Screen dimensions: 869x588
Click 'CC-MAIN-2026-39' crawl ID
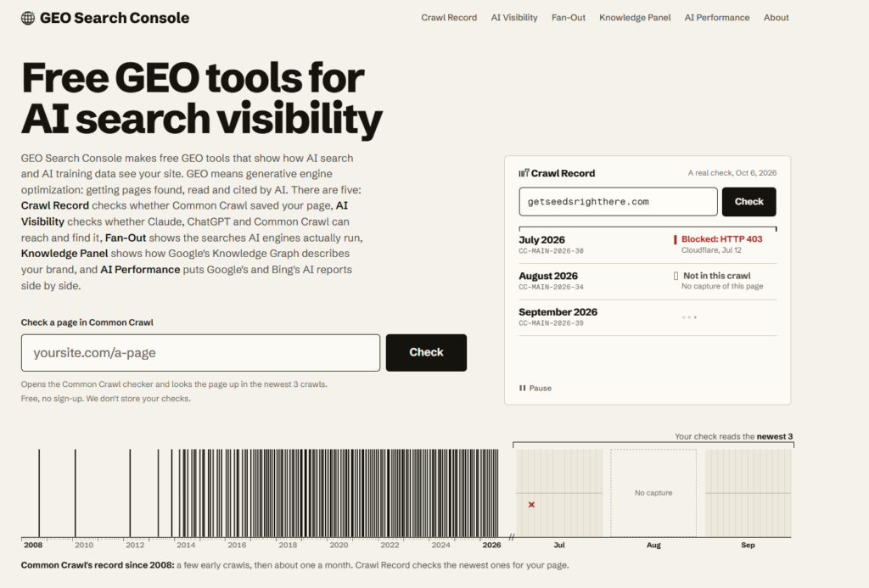[551, 323]
